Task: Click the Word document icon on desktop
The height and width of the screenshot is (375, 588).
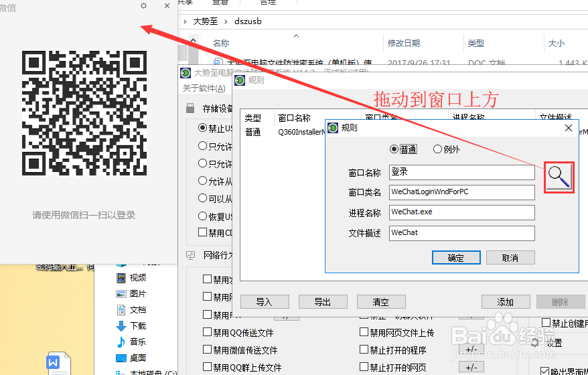Action: (58, 363)
